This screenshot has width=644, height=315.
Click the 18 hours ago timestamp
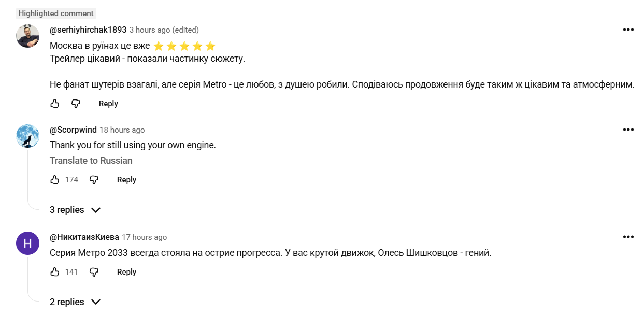click(x=122, y=130)
